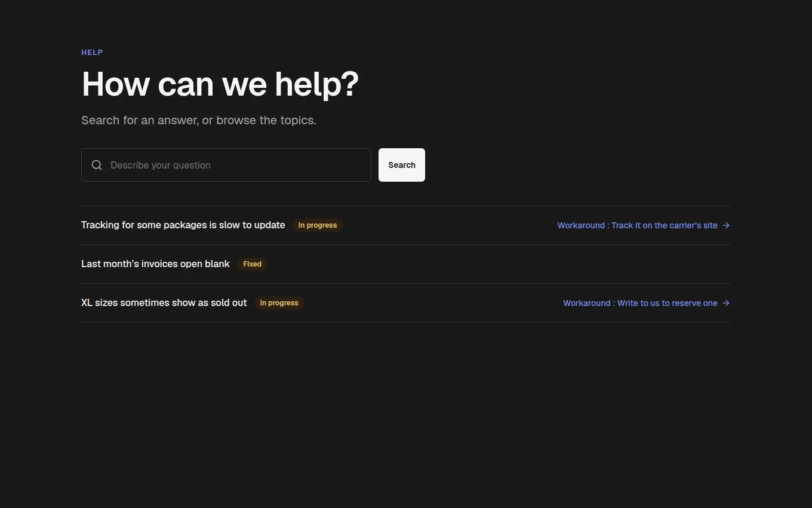The width and height of the screenshot is (812, 508).
Task: Click the arrow icon after carrier's site workaround
Action: (726, 225)
